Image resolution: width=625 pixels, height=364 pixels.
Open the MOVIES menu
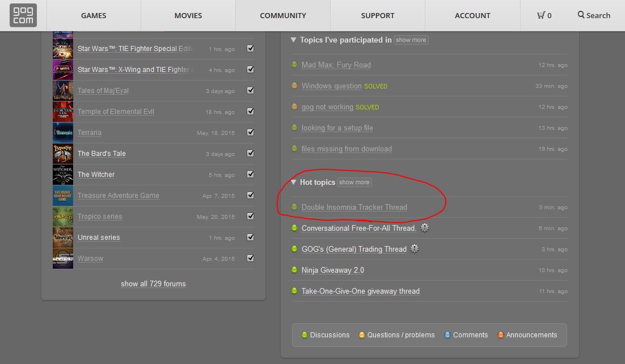coord(188,15)
